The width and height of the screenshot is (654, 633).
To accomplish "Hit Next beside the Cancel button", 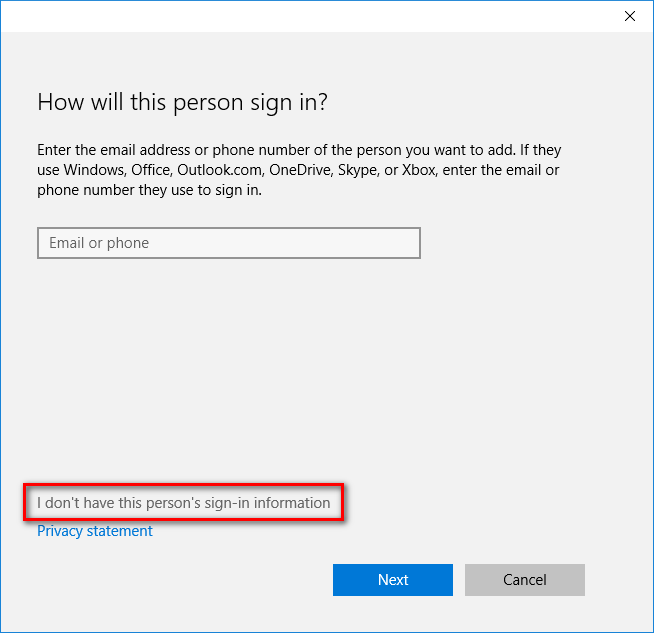I will (392, 580).
